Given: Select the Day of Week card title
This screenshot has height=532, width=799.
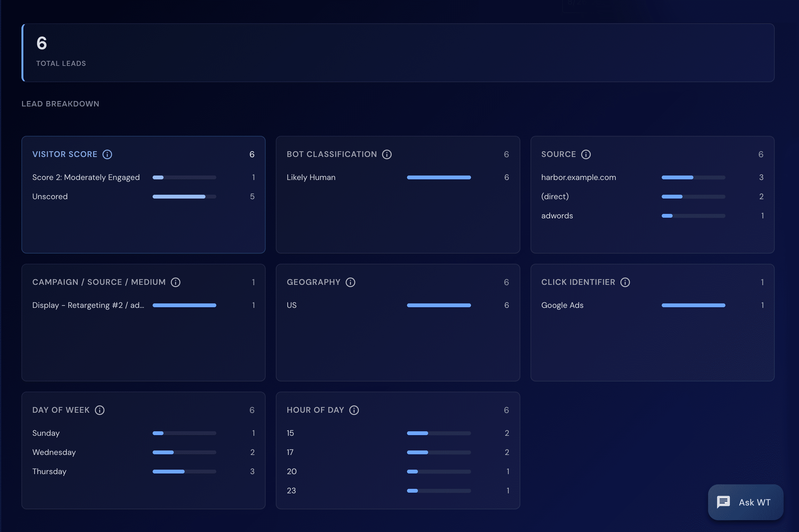Looking at the screenshot, I should (61, 410).
